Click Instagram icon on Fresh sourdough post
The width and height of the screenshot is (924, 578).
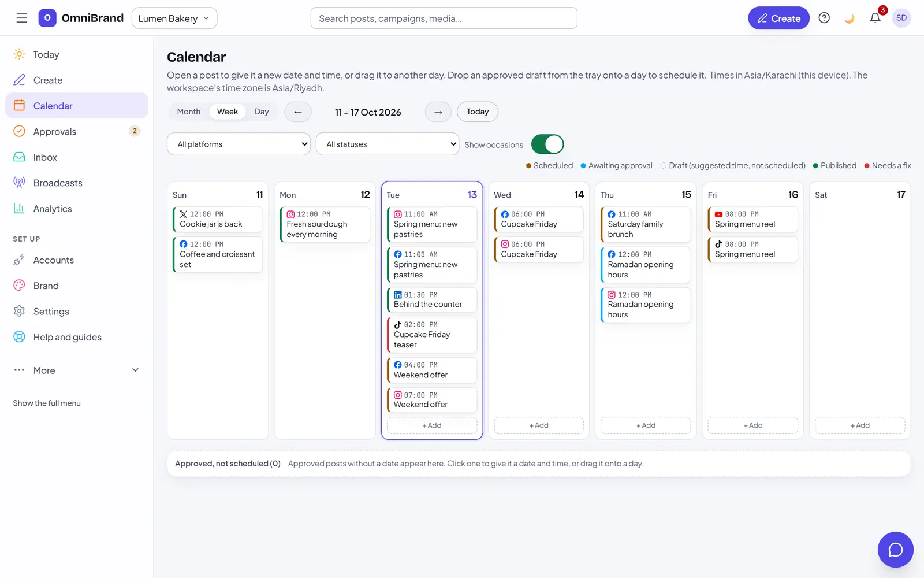(x=291, y=214)
